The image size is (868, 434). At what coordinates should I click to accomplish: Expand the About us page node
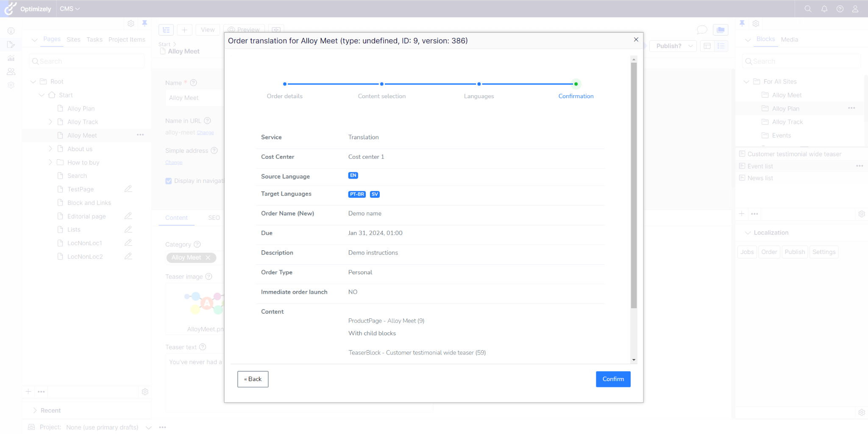pos(50,149)
